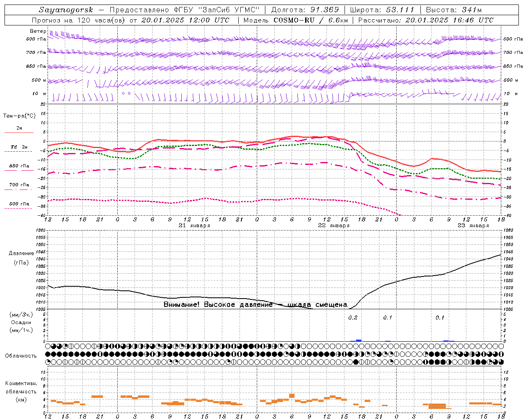The width and height of the screenshot is (525, 420).
Task: Click the solid red '2м' legend line sample
Action: 19,133
